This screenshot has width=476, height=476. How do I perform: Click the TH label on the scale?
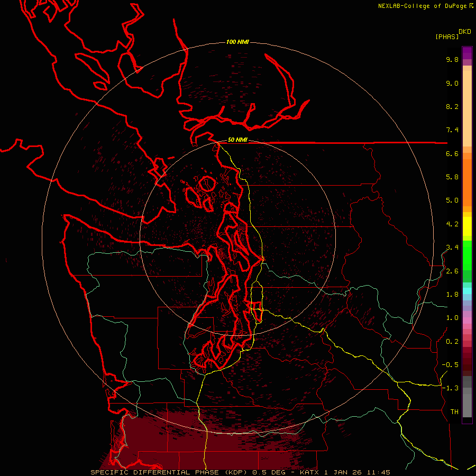pyautogui.click(x=454, y=412)
